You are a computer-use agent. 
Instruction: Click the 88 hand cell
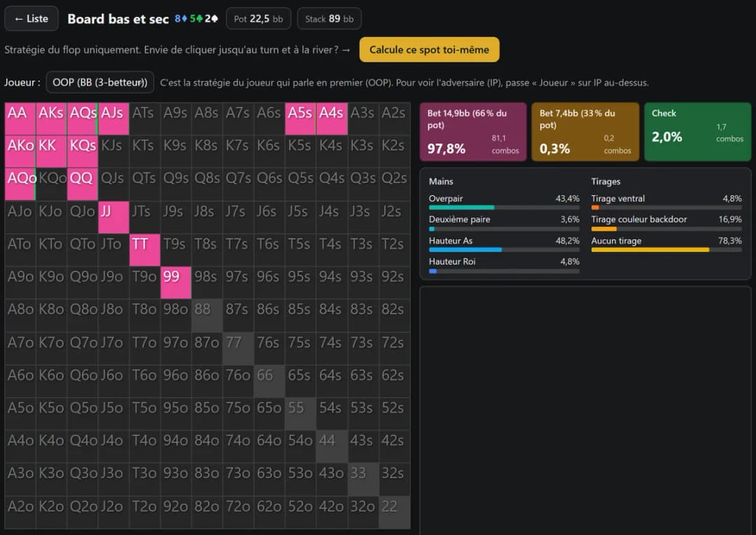click(x=207, y=316)
